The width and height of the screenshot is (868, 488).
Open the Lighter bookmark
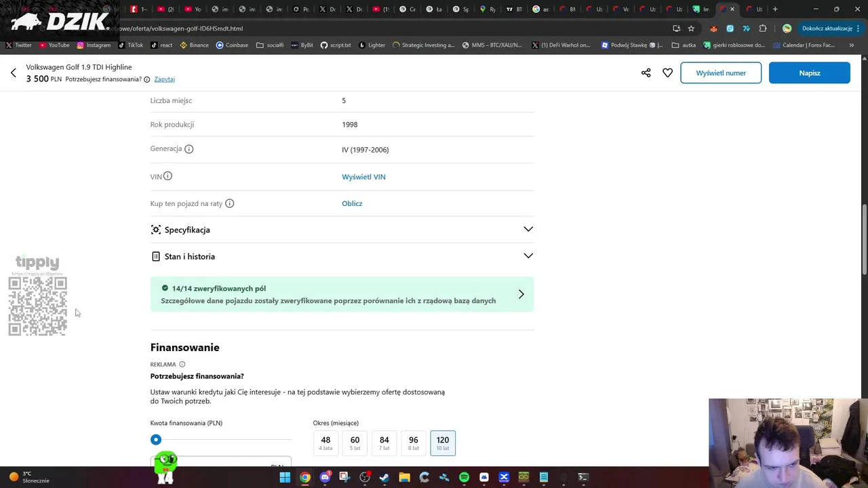coord(372,45)
